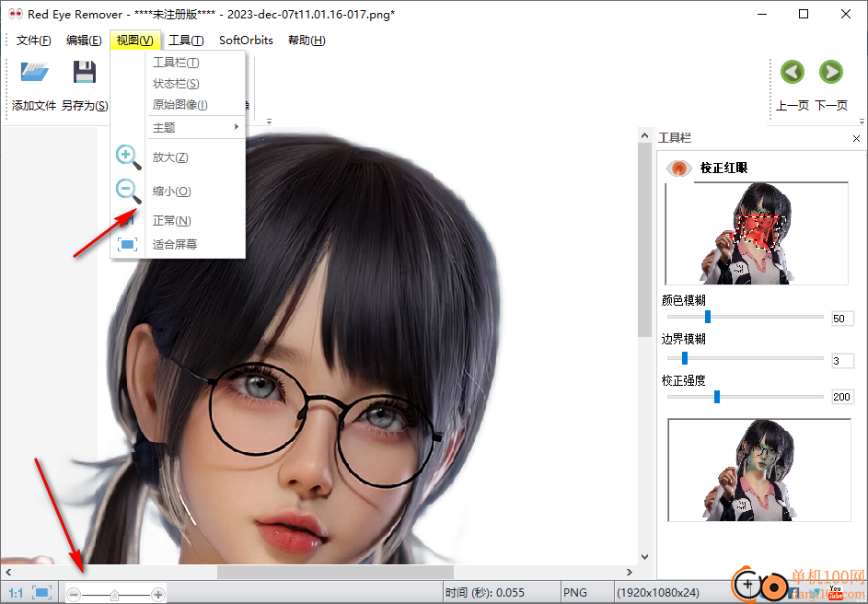This screenshot has height=604, width=868.
Task: Click the 1:1 icon in status bar
Action: coord(16,593)
